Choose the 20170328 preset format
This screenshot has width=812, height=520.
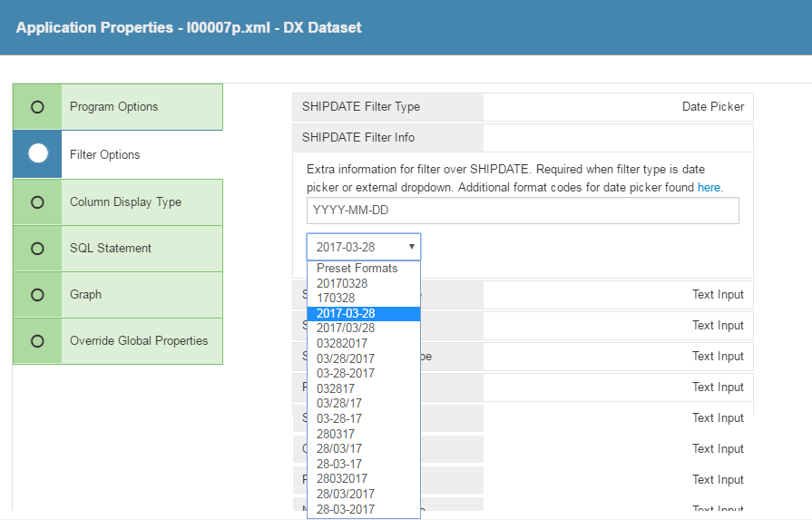pos(342,283)
